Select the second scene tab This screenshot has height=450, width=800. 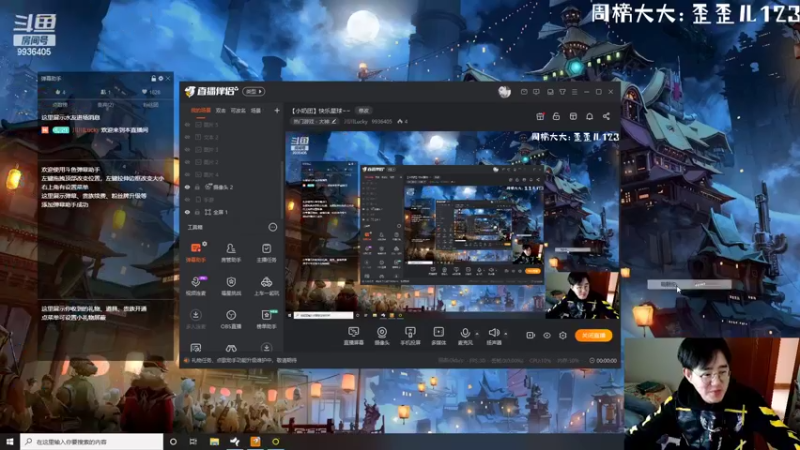click(x=220, y=110)
